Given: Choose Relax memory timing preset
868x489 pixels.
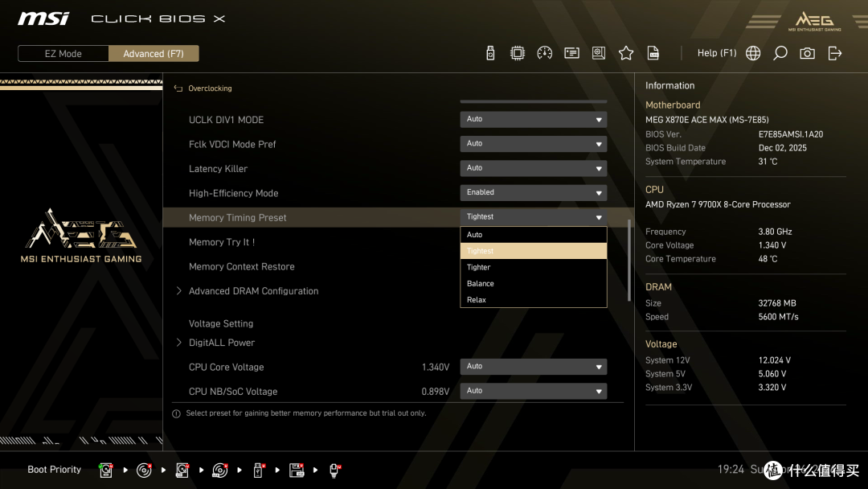Looking at the screenshot, I should click(533, 300).
